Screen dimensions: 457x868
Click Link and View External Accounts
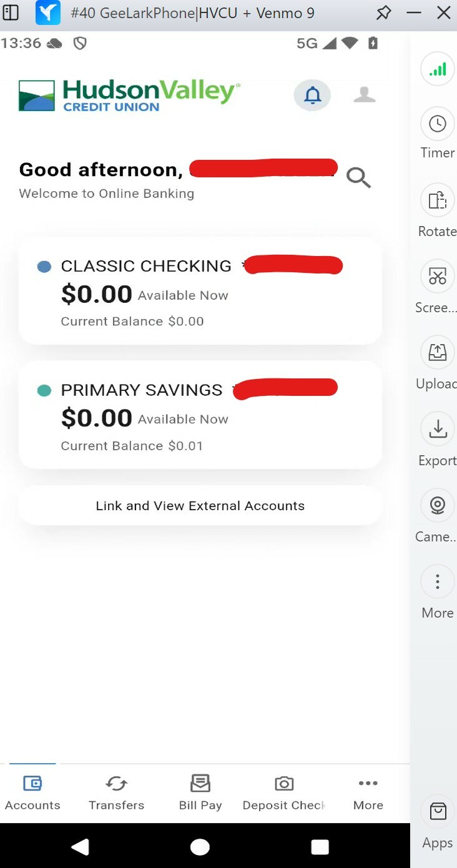200,506
